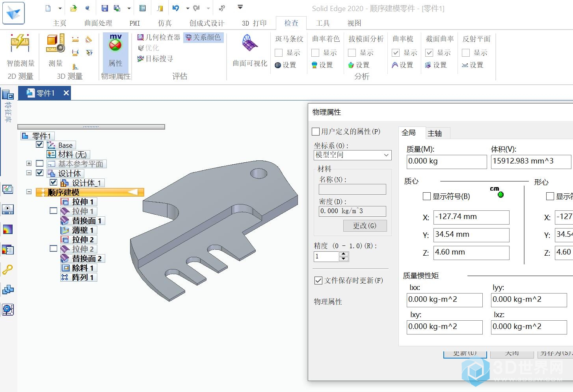The width and height of the screenshot is (573, 392).
Task: Click the Undo arrow icon
Action: 176,8
